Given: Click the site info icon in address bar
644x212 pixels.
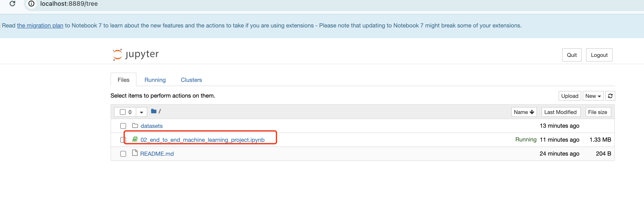Looking at the screenshot, I should 31,4.
